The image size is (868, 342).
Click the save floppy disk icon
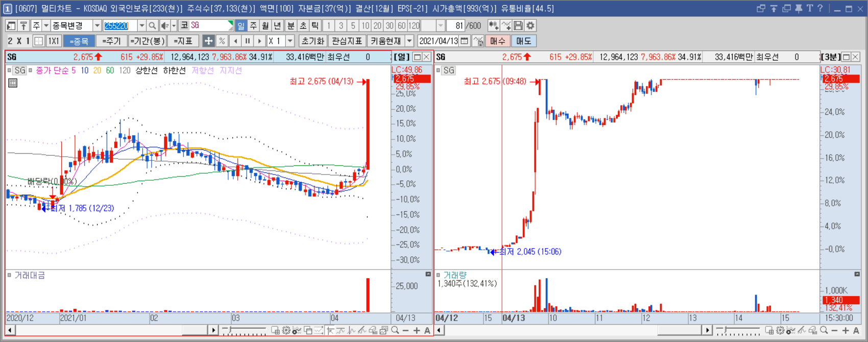(518, 26)
